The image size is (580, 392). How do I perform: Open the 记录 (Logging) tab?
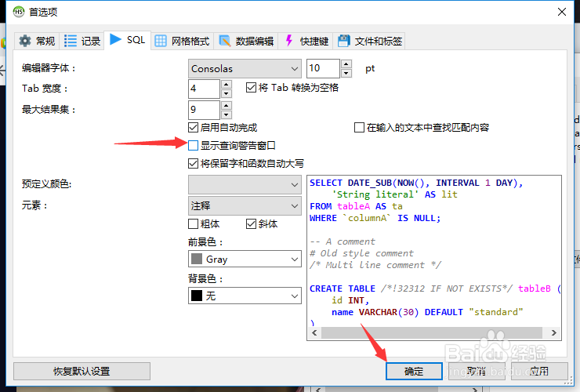[x=82, y=41]
